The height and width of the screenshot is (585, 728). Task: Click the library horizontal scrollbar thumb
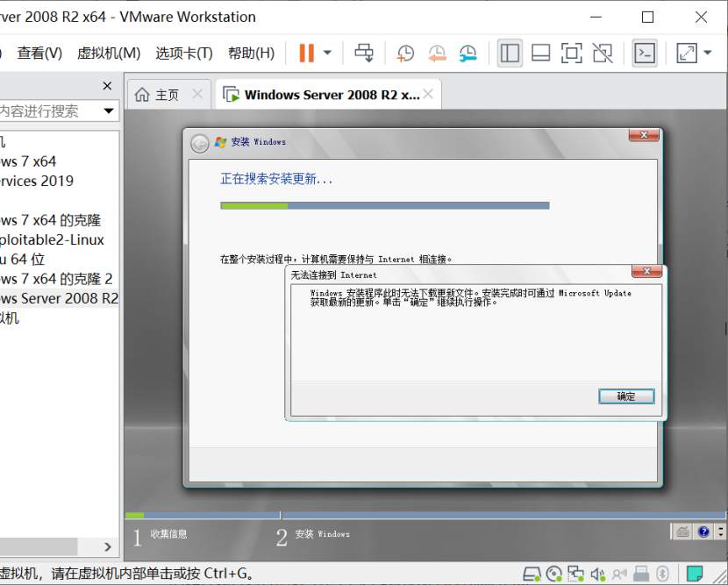[x=38, y=546]
